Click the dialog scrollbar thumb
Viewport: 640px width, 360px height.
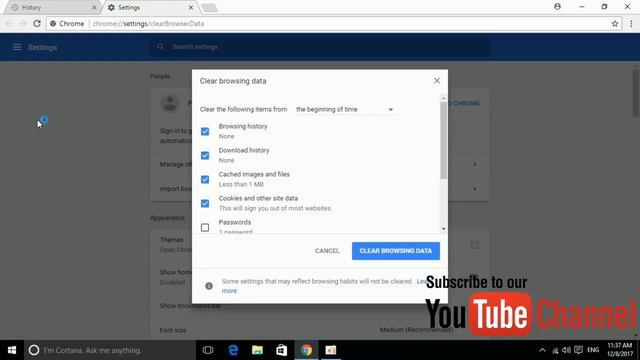(443, 140)
